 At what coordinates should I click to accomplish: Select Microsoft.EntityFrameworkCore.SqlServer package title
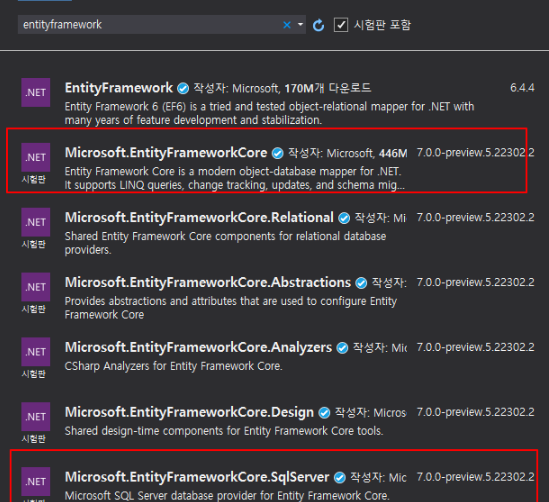point(197,477)
